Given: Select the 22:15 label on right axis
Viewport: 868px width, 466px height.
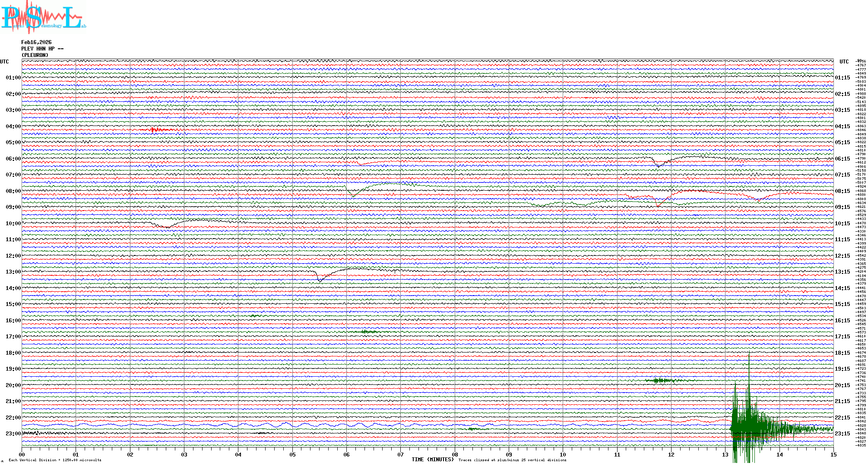Looking at the screenshot, I should [x=843, y=418].
